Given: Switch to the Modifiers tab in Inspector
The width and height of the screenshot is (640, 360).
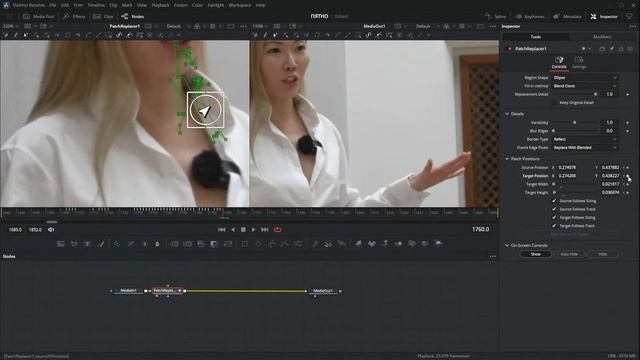Looking at the screenshot, I should [602, 37].
